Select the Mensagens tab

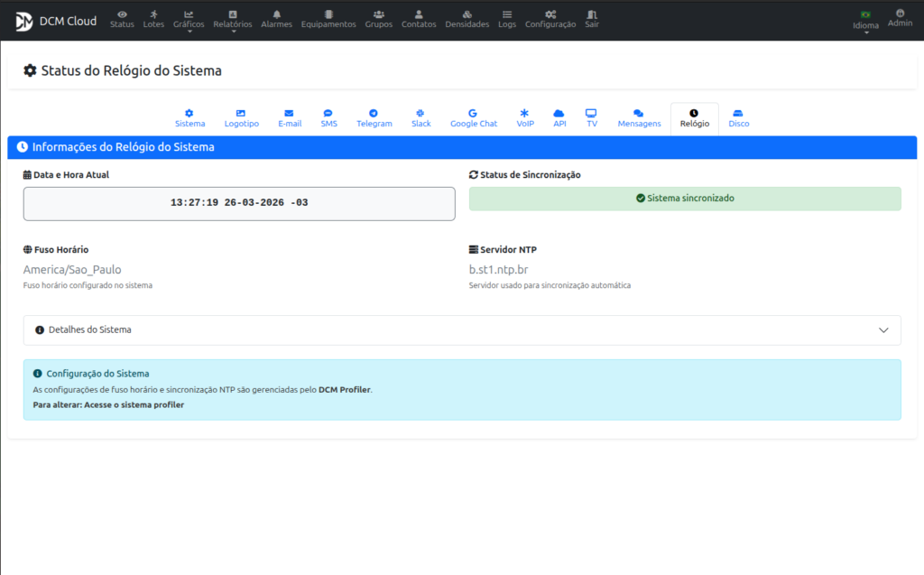639,118
